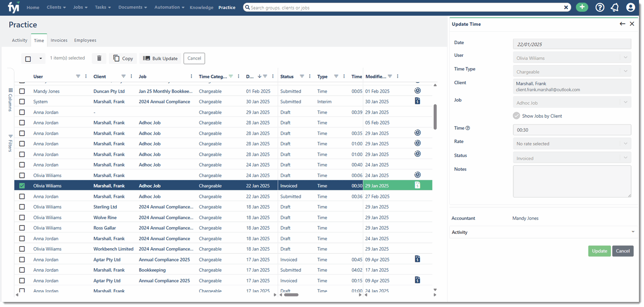Click the FYI logo icon
The image size is (644, 307).
[14, 7]
